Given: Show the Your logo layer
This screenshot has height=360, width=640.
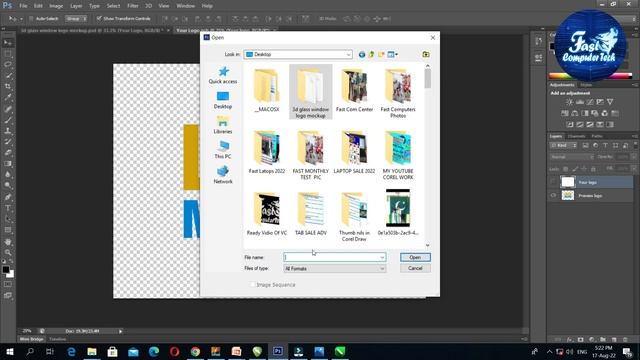Looking at the screenshot, I should pos(553,182).
